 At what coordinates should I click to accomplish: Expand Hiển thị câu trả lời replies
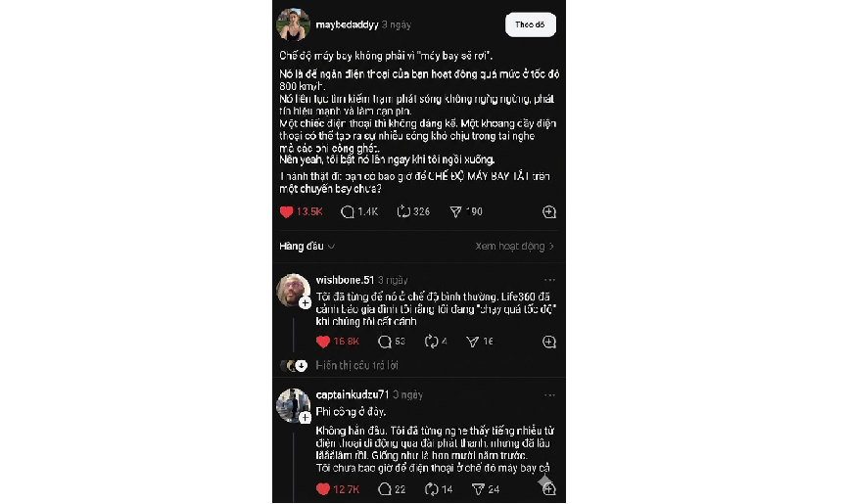click(356, 365)
